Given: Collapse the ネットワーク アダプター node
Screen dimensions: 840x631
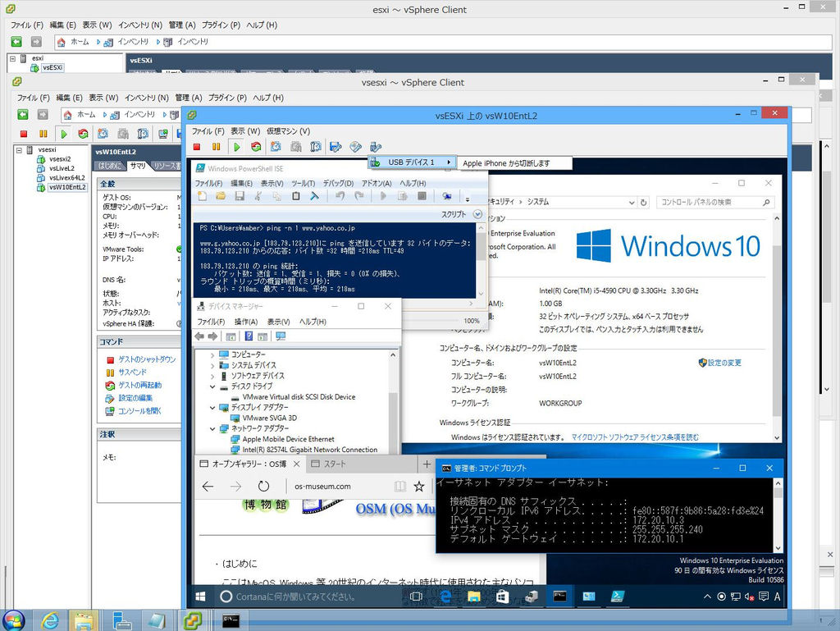Looking at the screenshot, I should (x=212, y=428).
